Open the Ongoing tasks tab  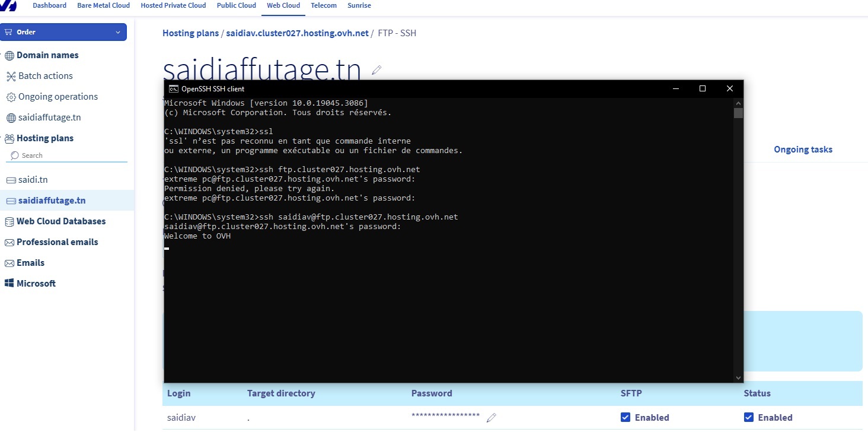(x=803, y=150)
